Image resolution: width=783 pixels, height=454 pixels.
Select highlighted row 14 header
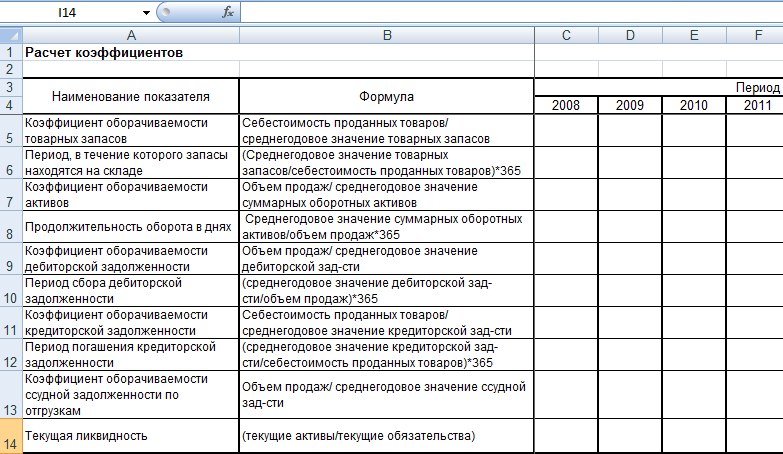11,436
